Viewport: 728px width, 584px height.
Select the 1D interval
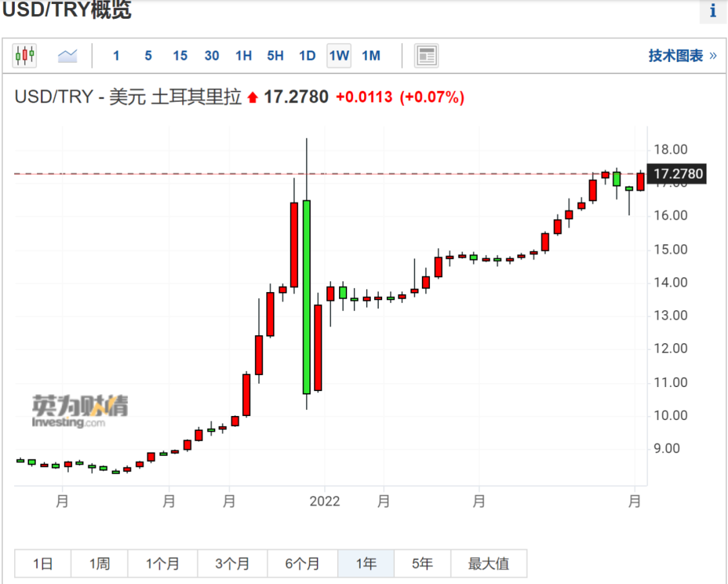[307, 56]
